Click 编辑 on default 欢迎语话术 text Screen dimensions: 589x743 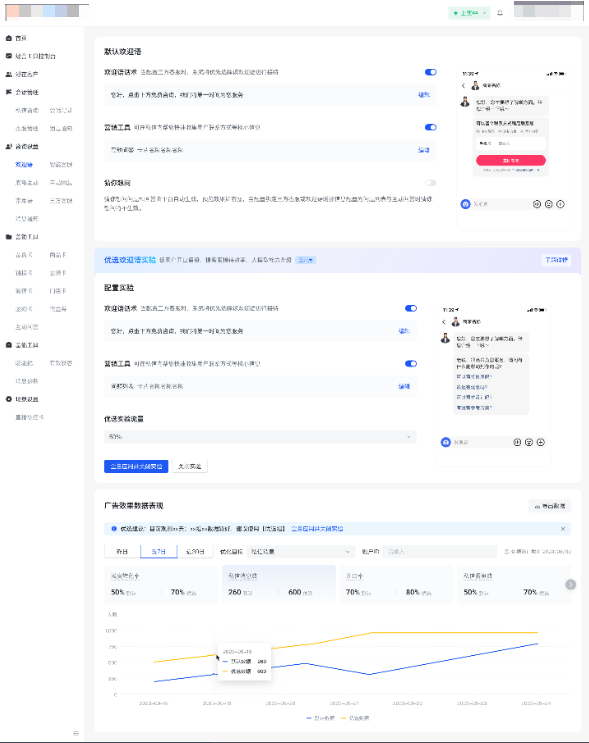[424, 95]
